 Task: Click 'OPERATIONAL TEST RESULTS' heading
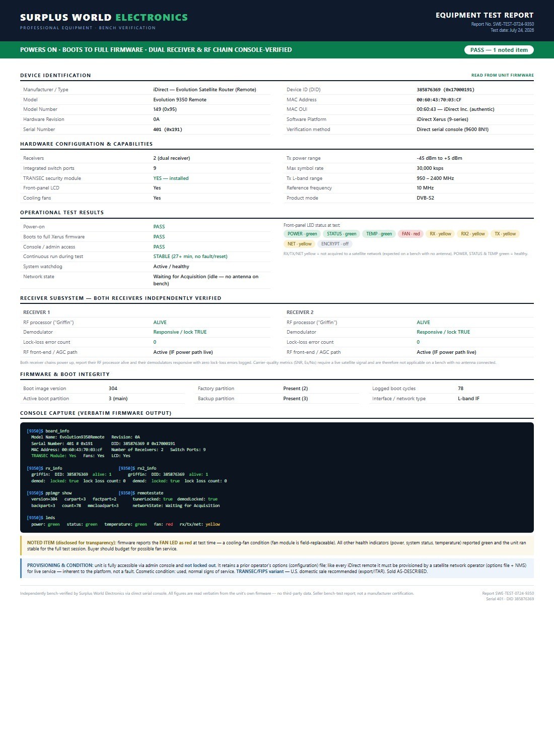click(x=62, y=213)
